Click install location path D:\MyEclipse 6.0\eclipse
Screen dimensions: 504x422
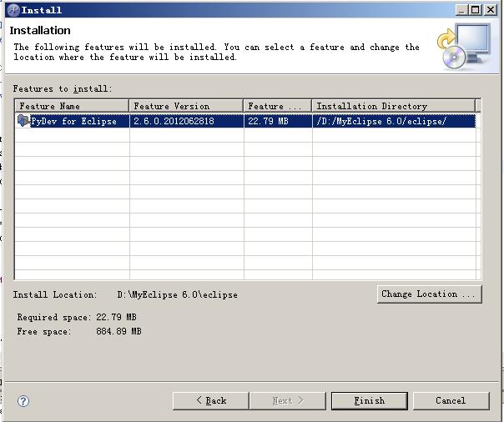coord(178,295)
